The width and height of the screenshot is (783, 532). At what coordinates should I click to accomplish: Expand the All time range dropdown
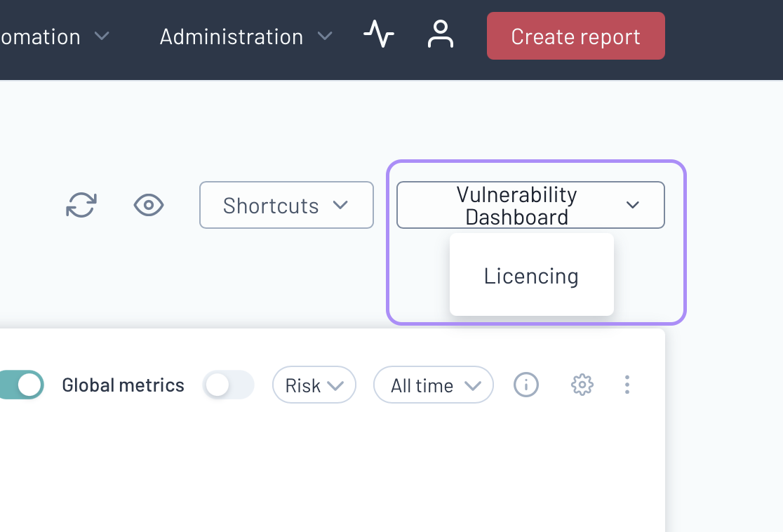coord(433,385)
